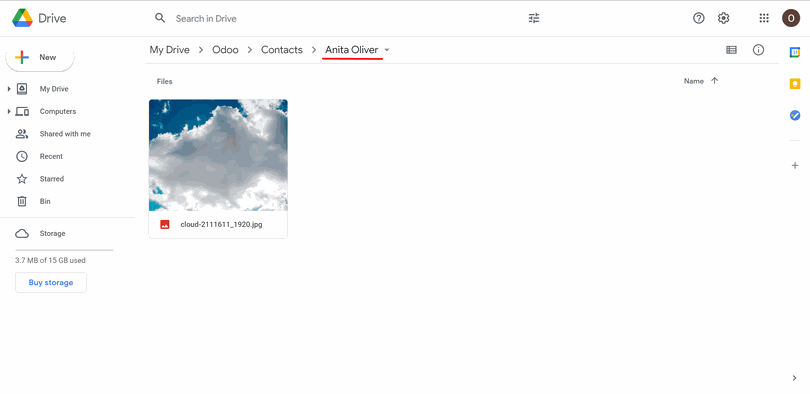
Task: Expand the Computers tree arrow
Action: [9, 112]
